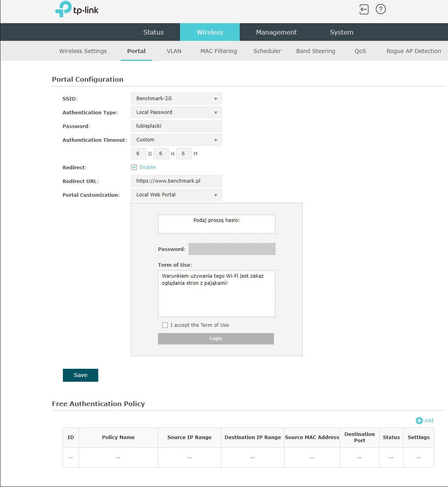The width and height of the screenshot is (448, 487).
Task: Click the Status column header in the policy table
Action: (x=391, y=438)
